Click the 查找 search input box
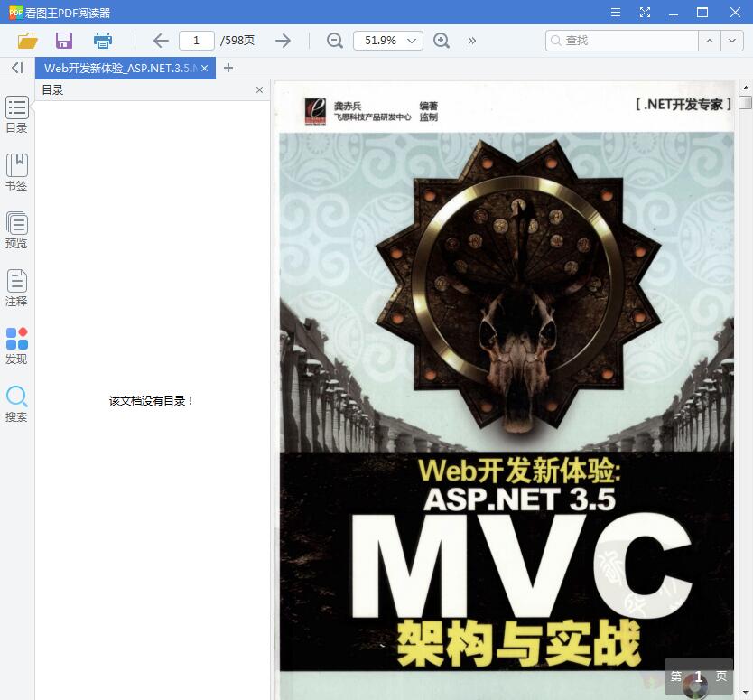 click(x=621, y=41)
